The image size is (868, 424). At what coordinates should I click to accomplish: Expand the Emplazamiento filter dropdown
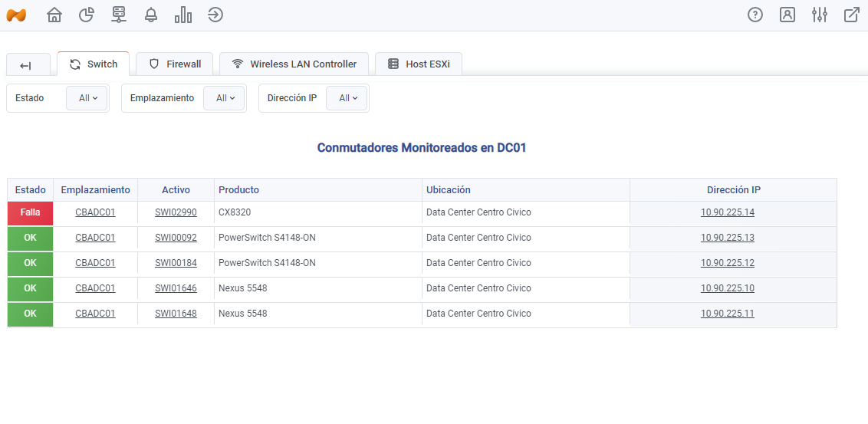[x=224, y=98]
